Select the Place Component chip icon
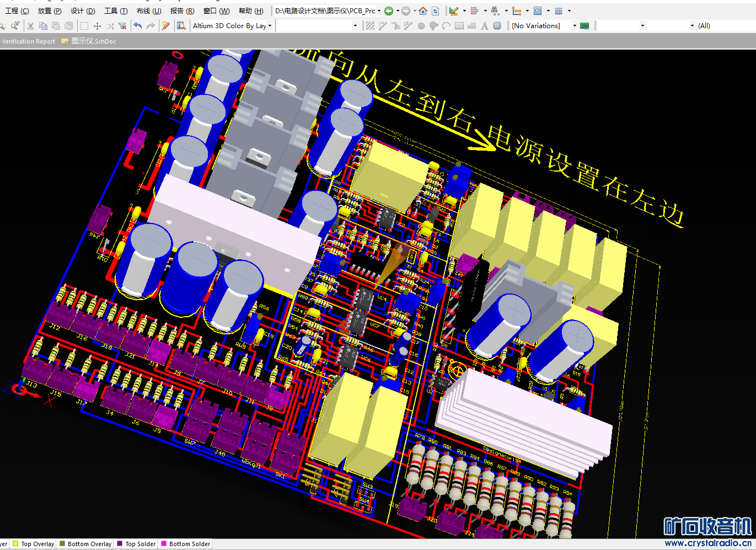Image resolution: width=756 pixels, height=550 pixels. (497, 26)
